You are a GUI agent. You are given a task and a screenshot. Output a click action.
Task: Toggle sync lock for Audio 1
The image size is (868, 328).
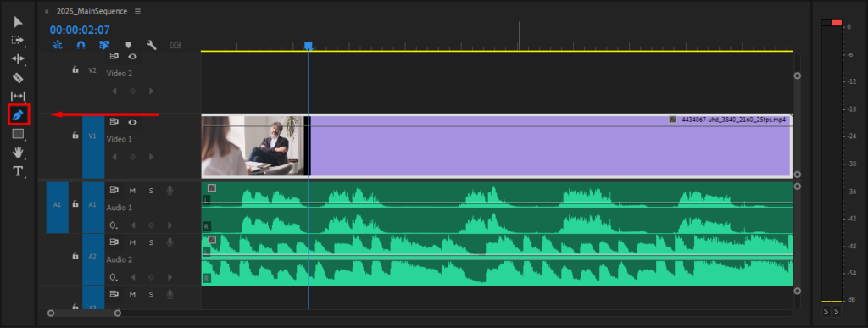(x=114, y=190)
